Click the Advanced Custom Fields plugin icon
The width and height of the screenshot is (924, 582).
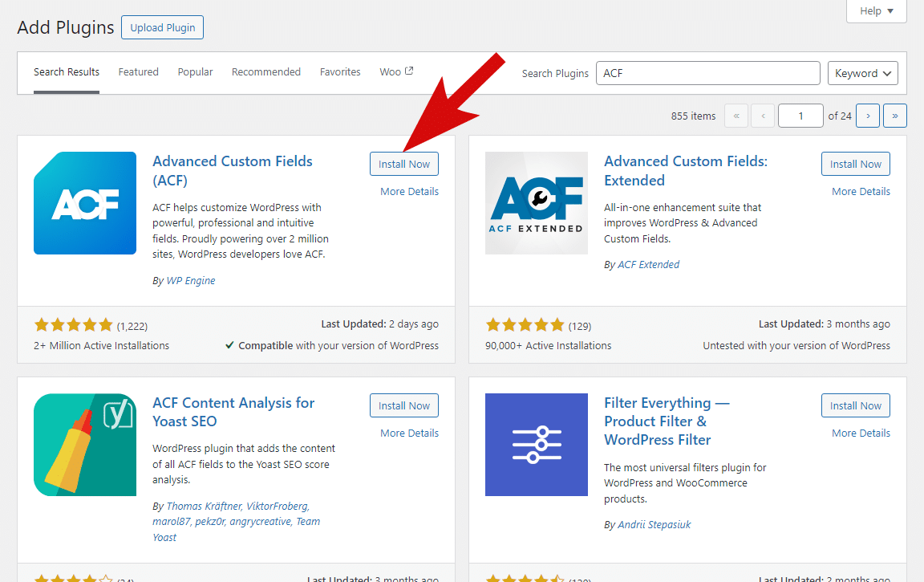pyautogui.click(x=85, y=203)
